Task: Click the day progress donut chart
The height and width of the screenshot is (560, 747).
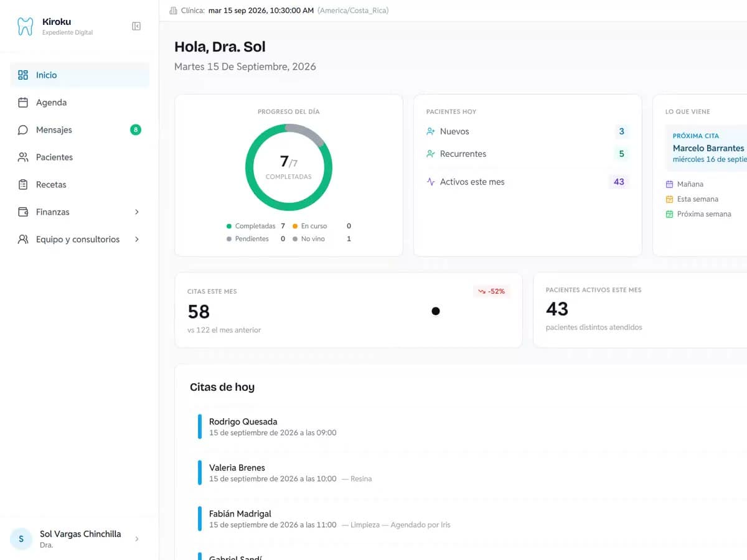Action: pos(289,167)
